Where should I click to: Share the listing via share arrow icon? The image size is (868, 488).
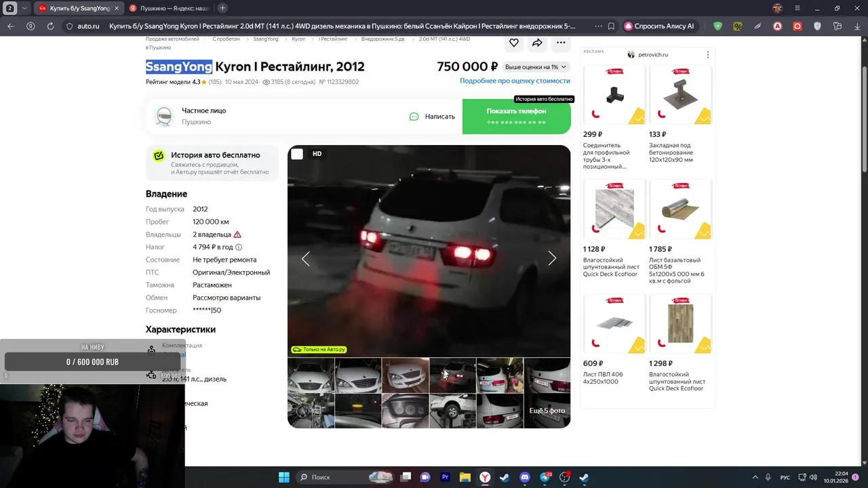537,43
